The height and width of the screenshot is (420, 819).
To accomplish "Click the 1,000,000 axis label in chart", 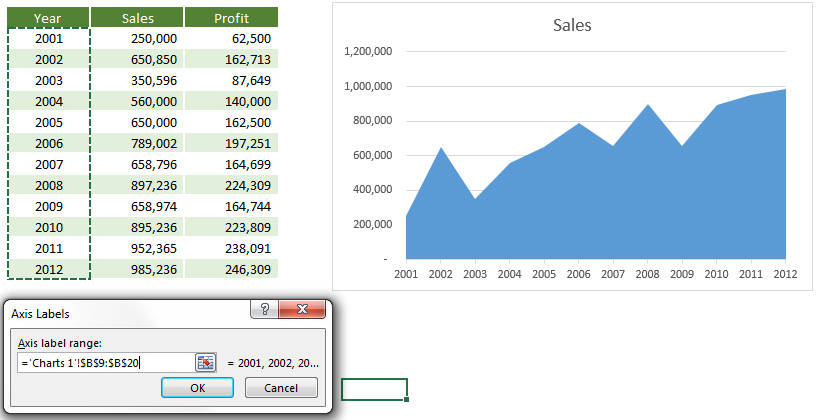I will pyautogui.click(x=368, y=86).
